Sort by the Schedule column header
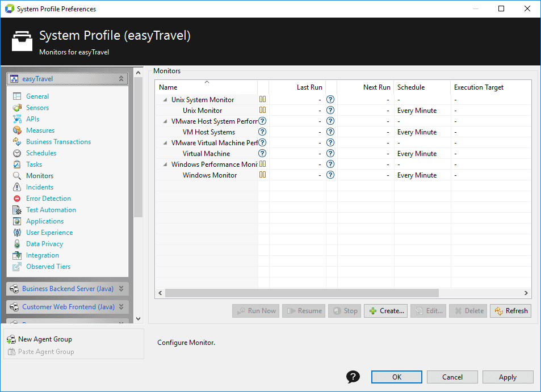The height and width of the screenshot is (392, 541). [422, 87]
